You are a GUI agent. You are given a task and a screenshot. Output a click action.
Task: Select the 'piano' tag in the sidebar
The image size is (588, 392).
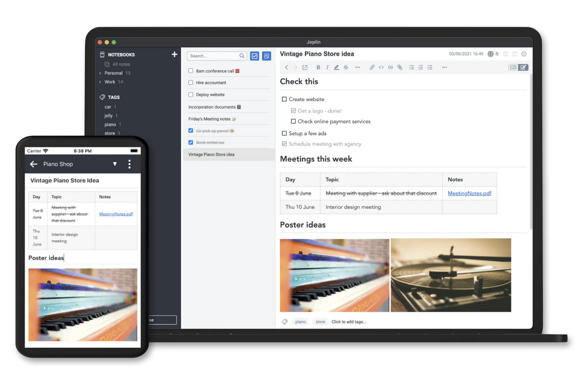pos(110,125)
